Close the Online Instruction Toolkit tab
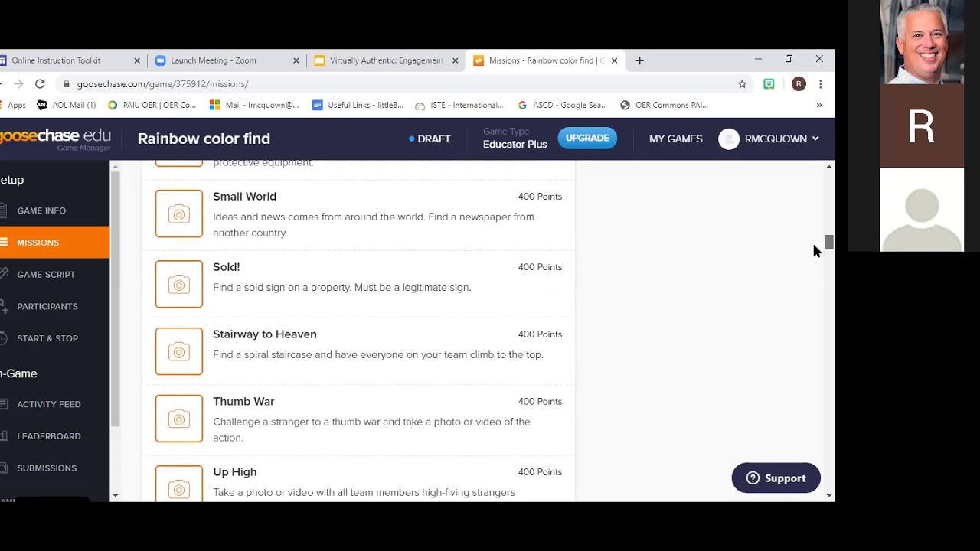 click(x=137, y=60)
